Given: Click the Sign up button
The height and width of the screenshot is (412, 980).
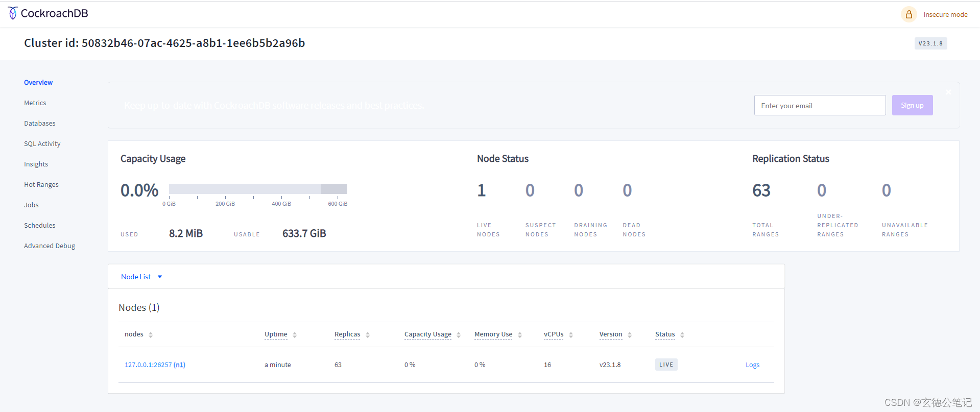Looking at the screenshot, I should click(912, 105).
